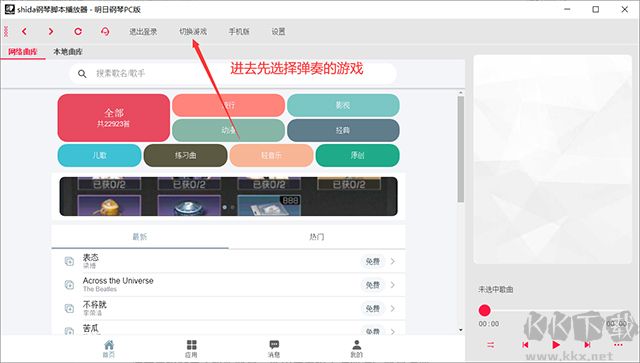Image resolution: width=640 pixels, height=363 pixels.
Task: Select the 经典 category button
Action: (343, 130)
